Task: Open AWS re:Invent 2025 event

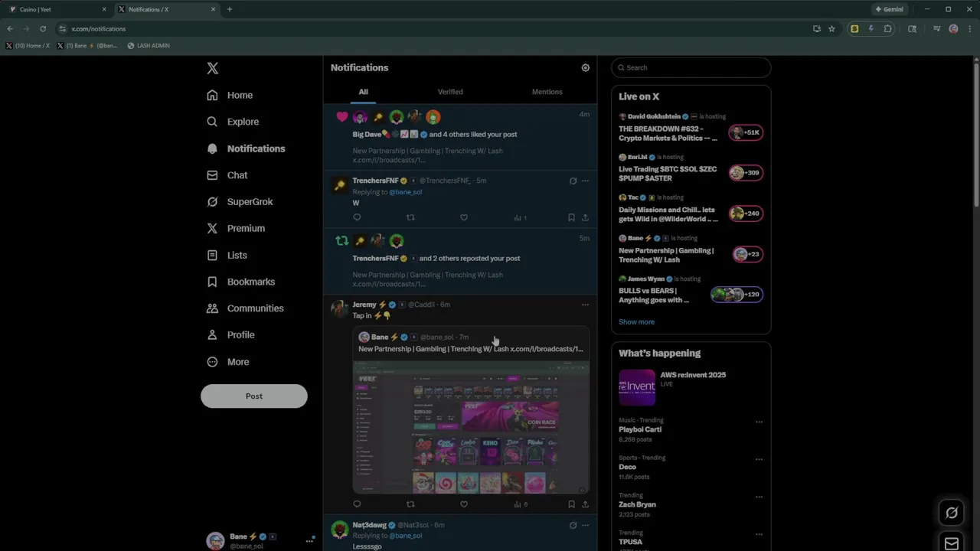Action: click(x=691, y=387)
